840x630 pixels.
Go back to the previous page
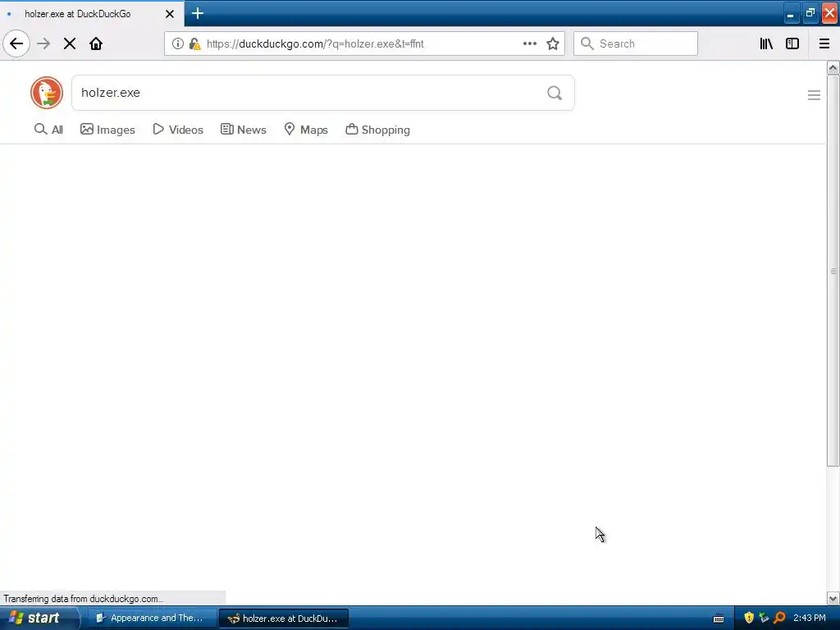coord(16,43)
